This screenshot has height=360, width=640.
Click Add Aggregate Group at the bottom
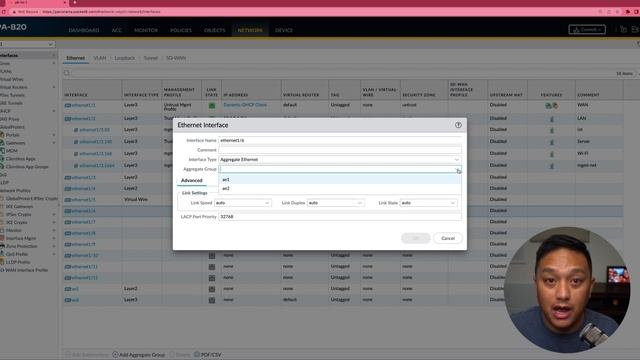(x=138, y=355)
